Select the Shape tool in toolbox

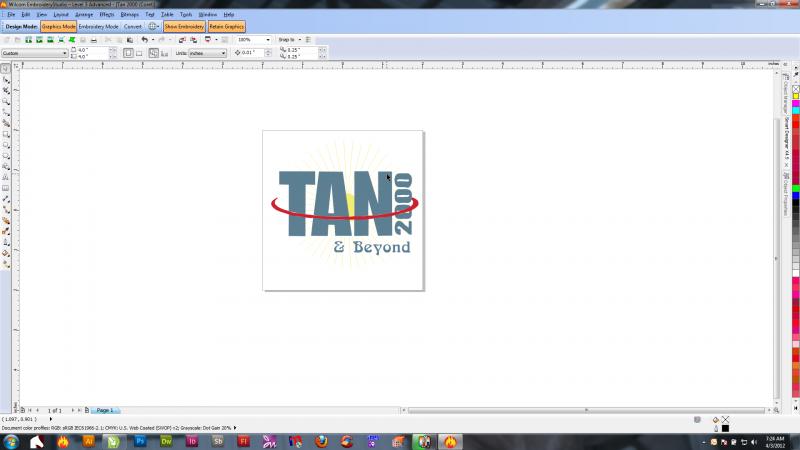(6, 80)
